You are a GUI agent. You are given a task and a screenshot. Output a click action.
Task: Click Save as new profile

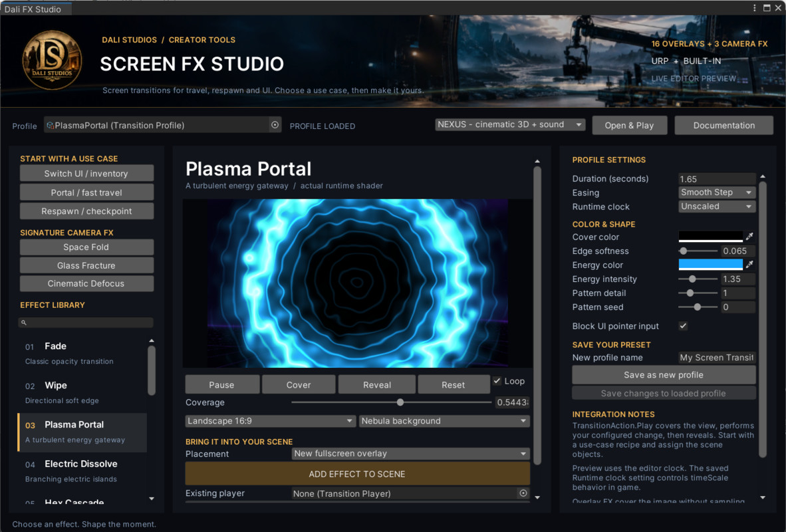pyautogui.click(x=664, y=375)
